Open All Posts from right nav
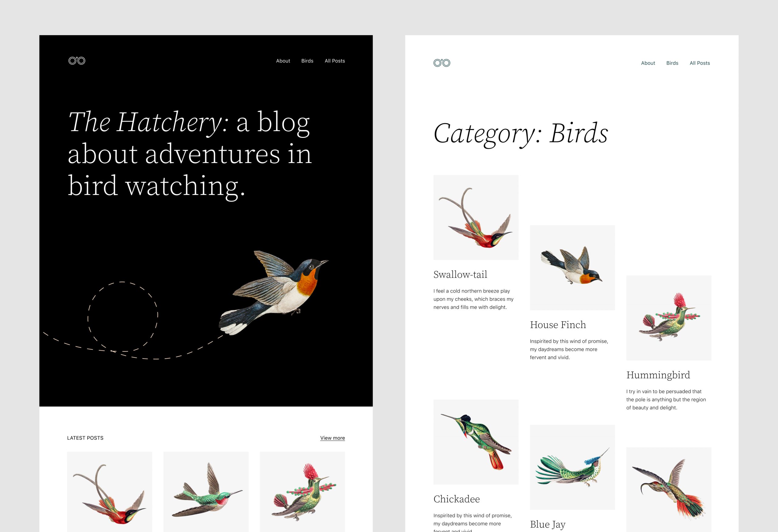The width and height of the screenshot is (778, 532). click(x=701, y=63)
